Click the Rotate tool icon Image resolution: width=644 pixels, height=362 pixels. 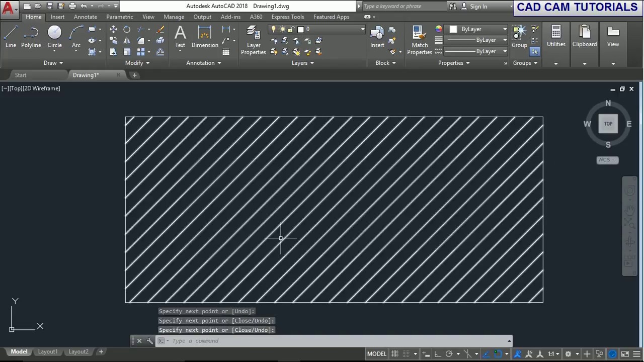127,30
